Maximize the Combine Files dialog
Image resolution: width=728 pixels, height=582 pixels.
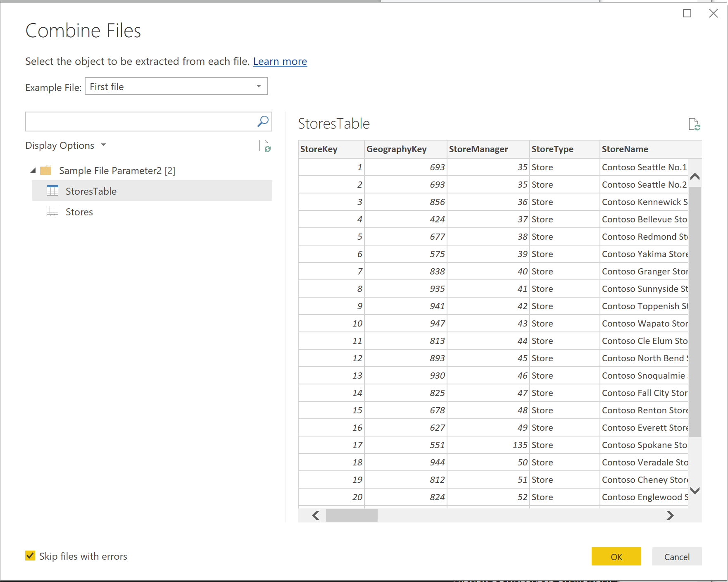pos(687,13)
